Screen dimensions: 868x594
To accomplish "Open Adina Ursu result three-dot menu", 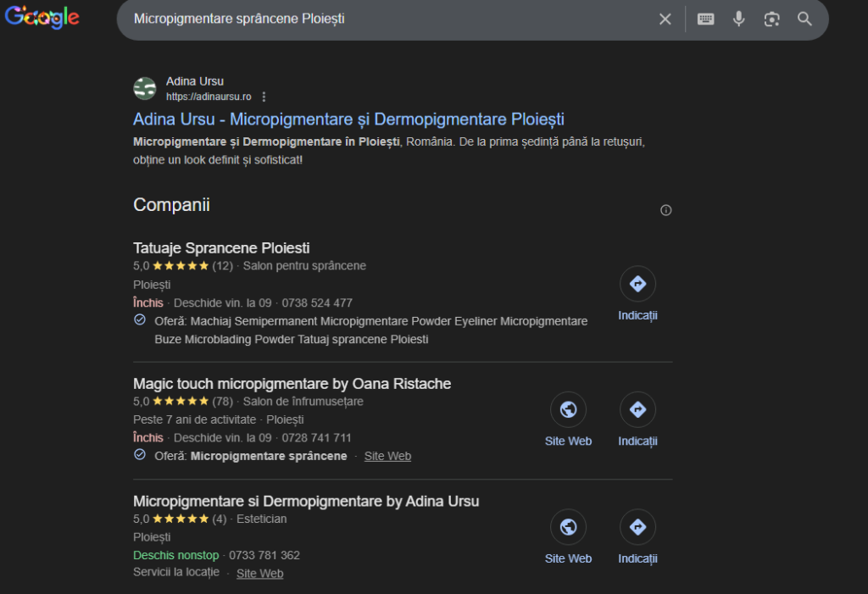I will coord(264,97).
